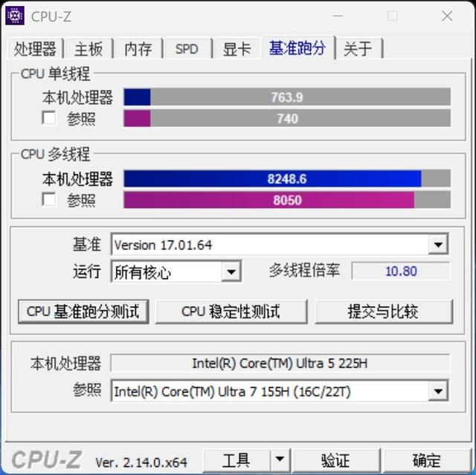Screen dimensions: 476x475
Task: Open the 关于 tab
Action: click(358, 48)
